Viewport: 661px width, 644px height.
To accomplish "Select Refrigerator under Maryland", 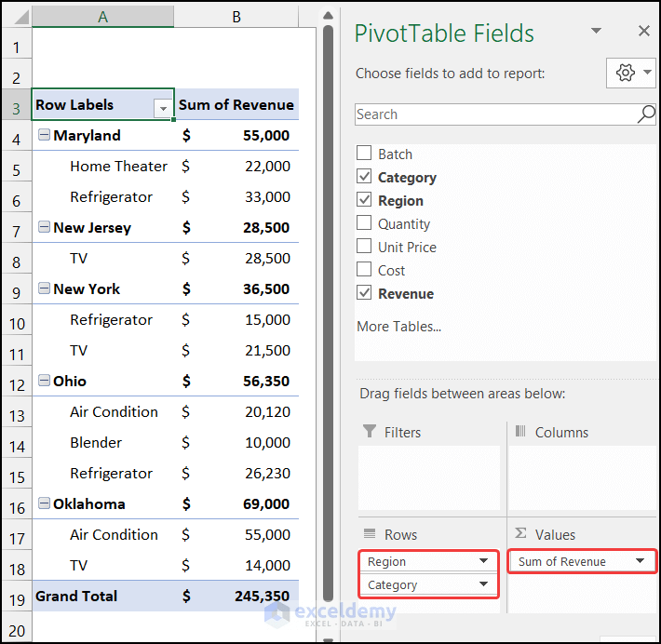I will 102,196.
